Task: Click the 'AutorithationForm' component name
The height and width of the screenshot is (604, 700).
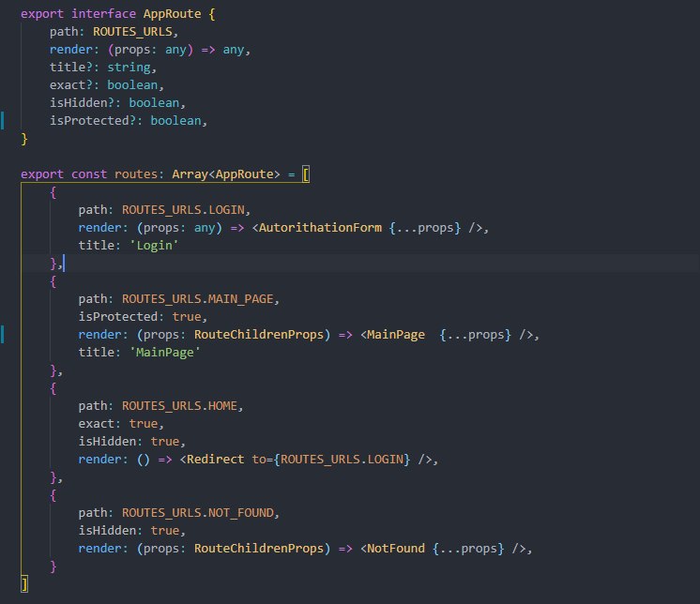Action: pyautogui.click(x=321, y=228)
